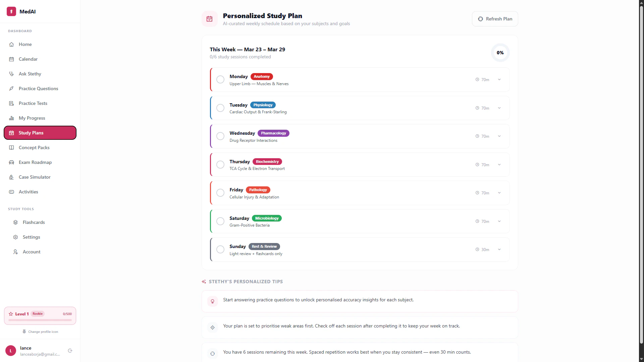This screenshot has width=644, height=362.
Task: Click the Ask Stethy stethoscope icon
Action: [x=11, y=74]
